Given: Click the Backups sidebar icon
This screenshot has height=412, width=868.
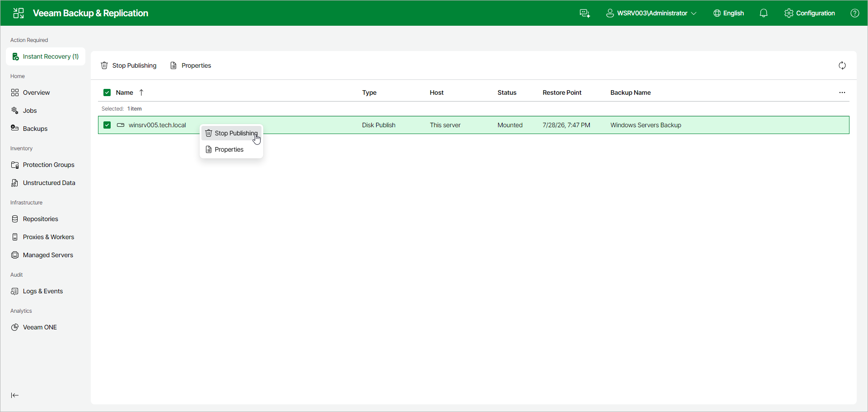Looking at the screenshot, I should 15,128.
